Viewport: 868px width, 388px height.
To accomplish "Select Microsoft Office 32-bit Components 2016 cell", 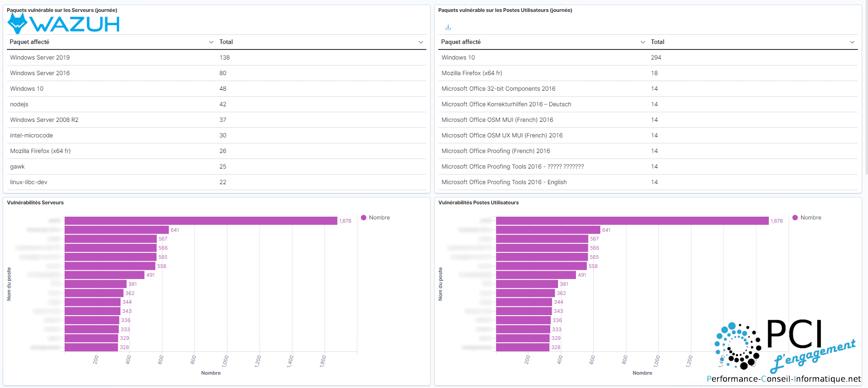I will (x=498, y=88).
